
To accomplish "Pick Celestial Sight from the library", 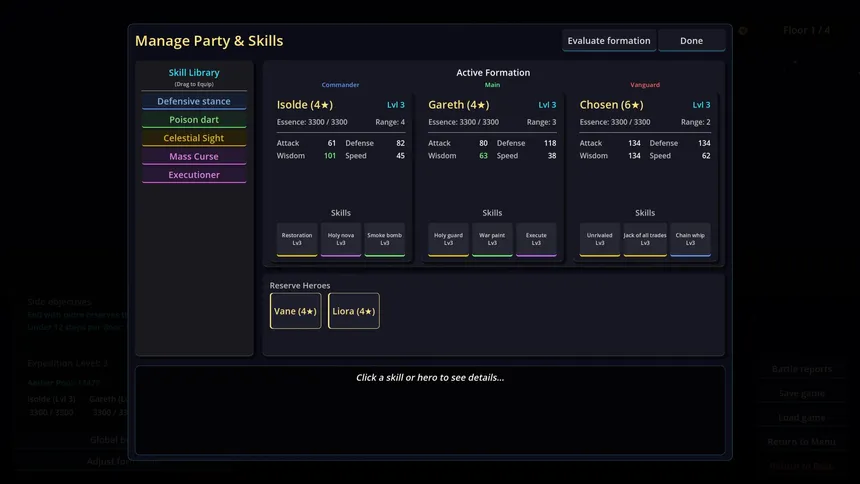I will point(194,138).
